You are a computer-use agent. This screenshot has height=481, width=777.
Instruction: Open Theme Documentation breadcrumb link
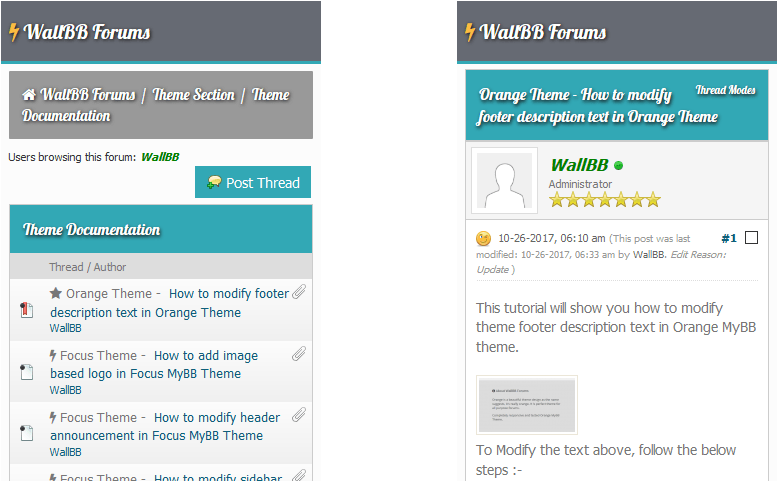[156, 105]
